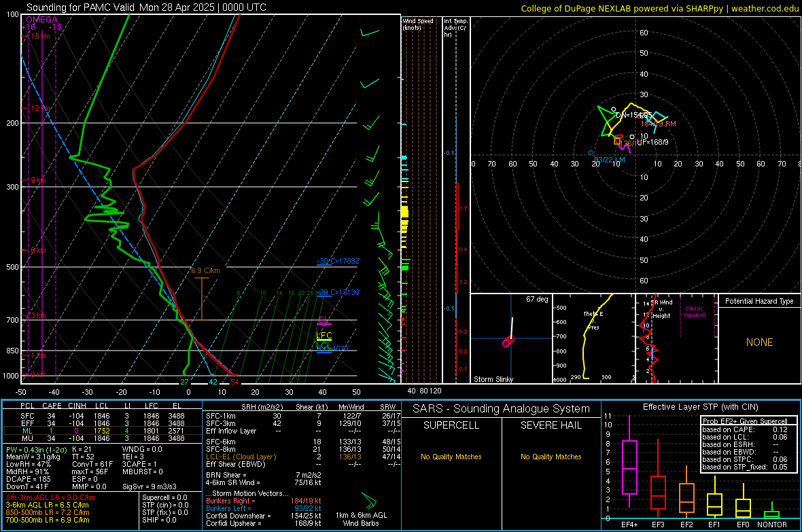Click the '67 deg' slinky angle
The height and width of the screenshot is (532, 802).
[x=537, y=299]
